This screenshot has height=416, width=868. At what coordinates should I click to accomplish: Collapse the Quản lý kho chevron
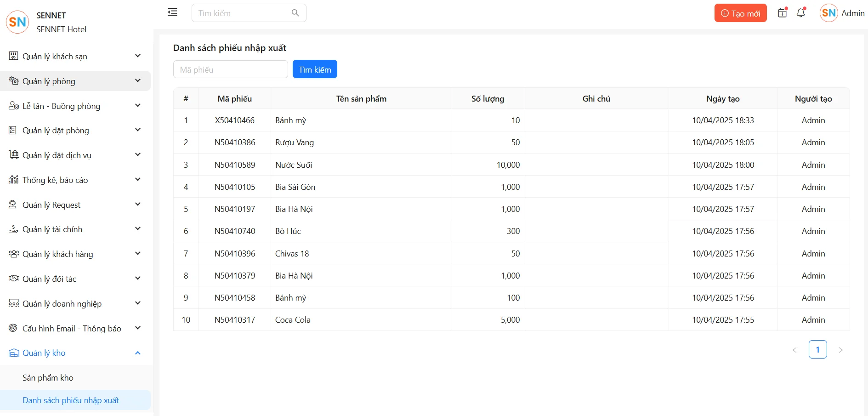pos(137,353)
